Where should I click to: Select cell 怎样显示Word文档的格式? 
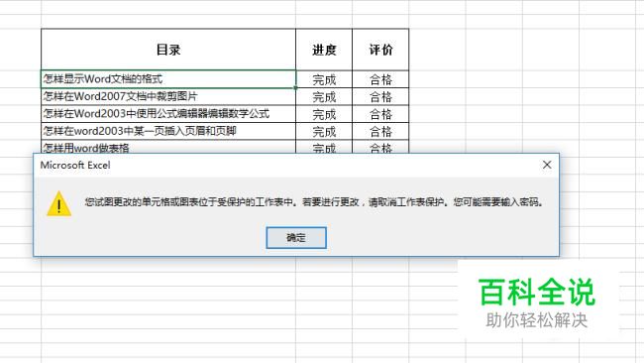168,79
